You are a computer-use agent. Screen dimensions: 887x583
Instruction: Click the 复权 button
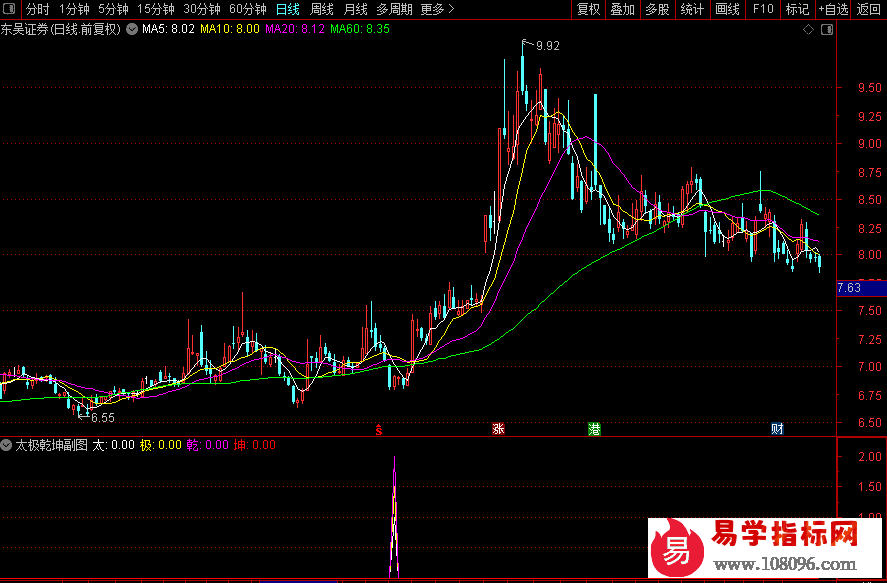pyautogui.click(x=588, y=9)
